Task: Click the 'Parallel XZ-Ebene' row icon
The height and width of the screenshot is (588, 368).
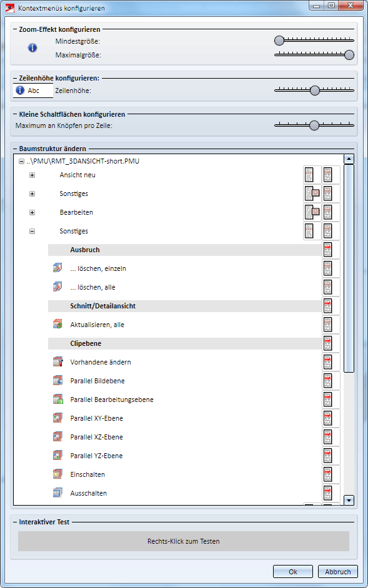Action: tap(57, 437)
